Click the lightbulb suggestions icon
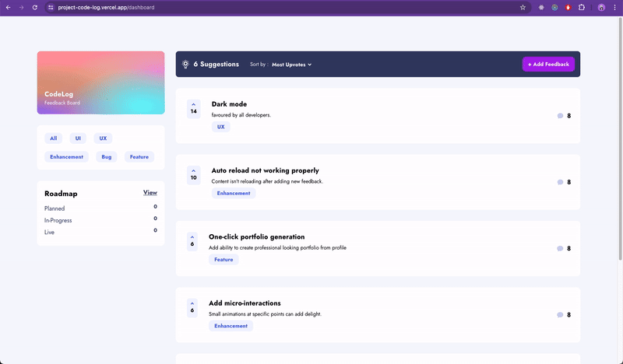Screen dimensions: 623x364 click(185, 65)
